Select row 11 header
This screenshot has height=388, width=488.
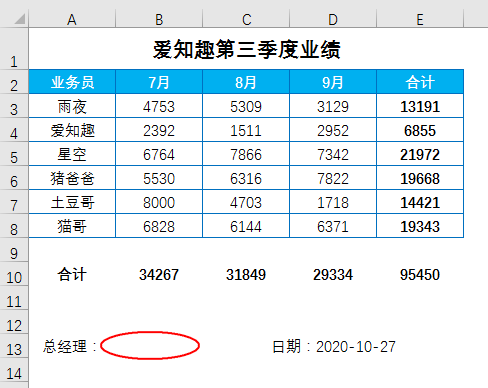coord(14,298)
